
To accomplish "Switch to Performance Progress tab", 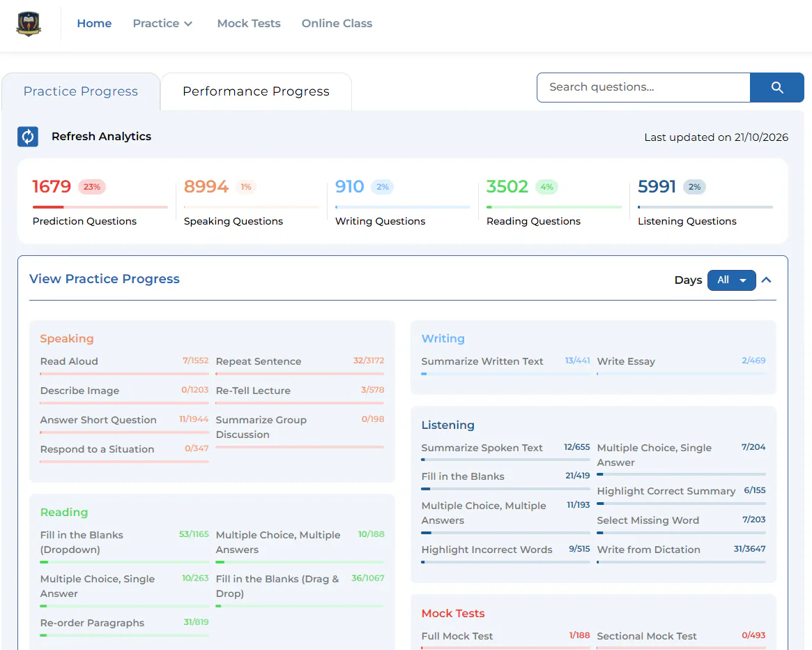I will coord(256,91).
